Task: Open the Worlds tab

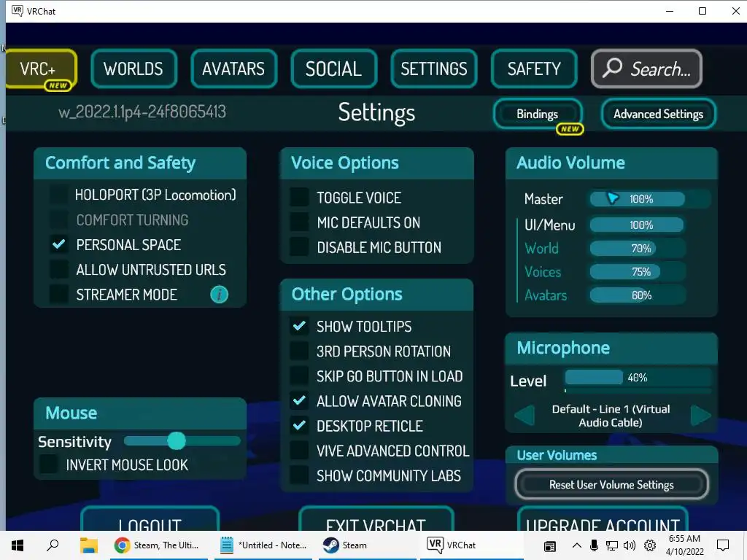Action: (x=133, y=69)
